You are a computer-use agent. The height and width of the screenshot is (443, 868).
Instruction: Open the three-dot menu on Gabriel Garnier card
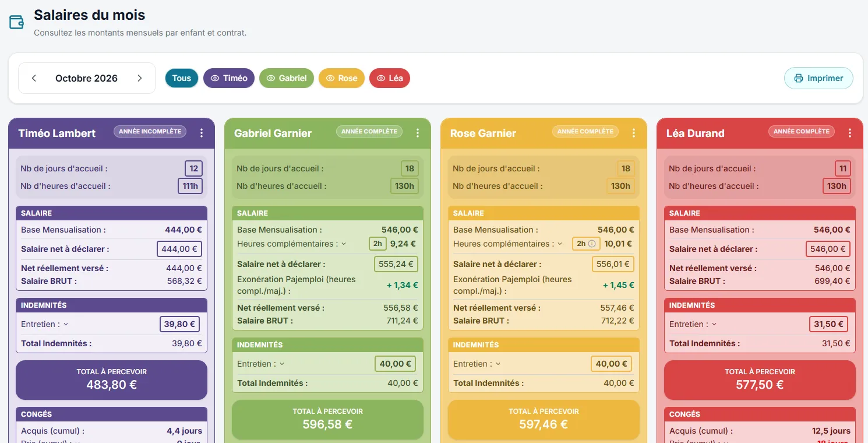point(418,133)
